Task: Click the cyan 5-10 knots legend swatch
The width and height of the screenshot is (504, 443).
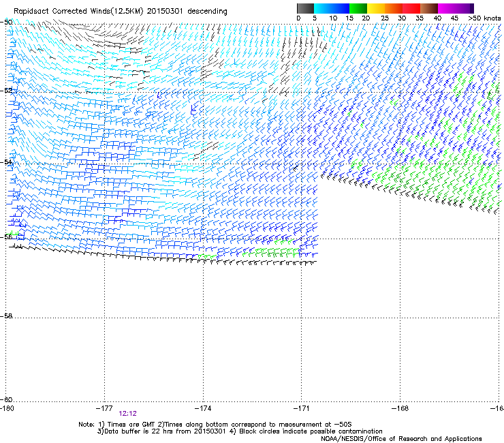Action: 323,8
